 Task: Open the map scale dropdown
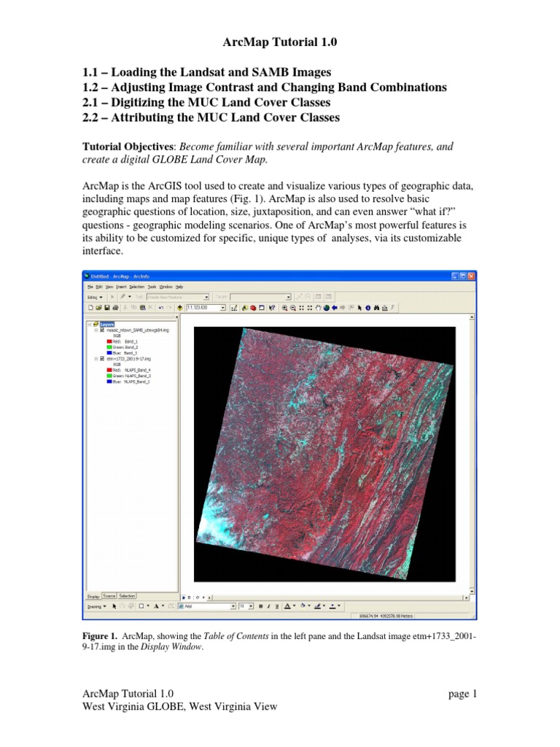(x=222, y=308)
